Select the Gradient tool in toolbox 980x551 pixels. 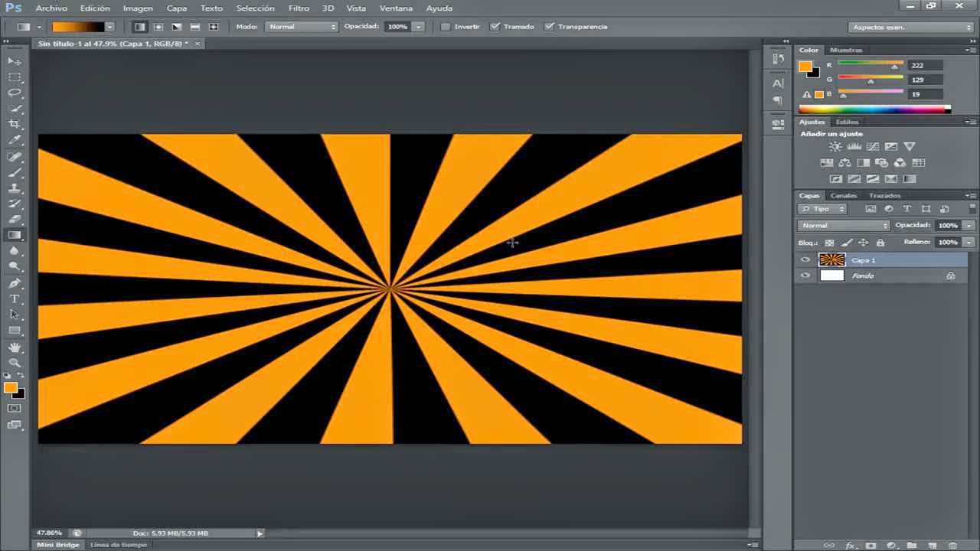pyautogui.click(x=15, y=235)
